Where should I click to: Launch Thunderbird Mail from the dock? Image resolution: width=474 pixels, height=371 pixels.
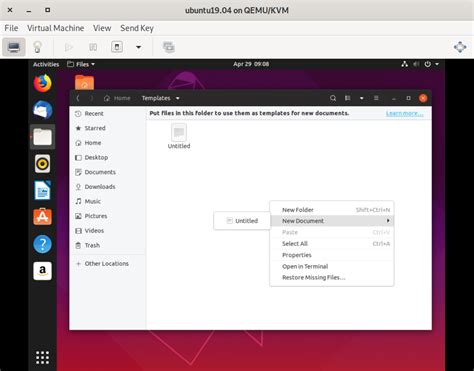click(43, 110)
